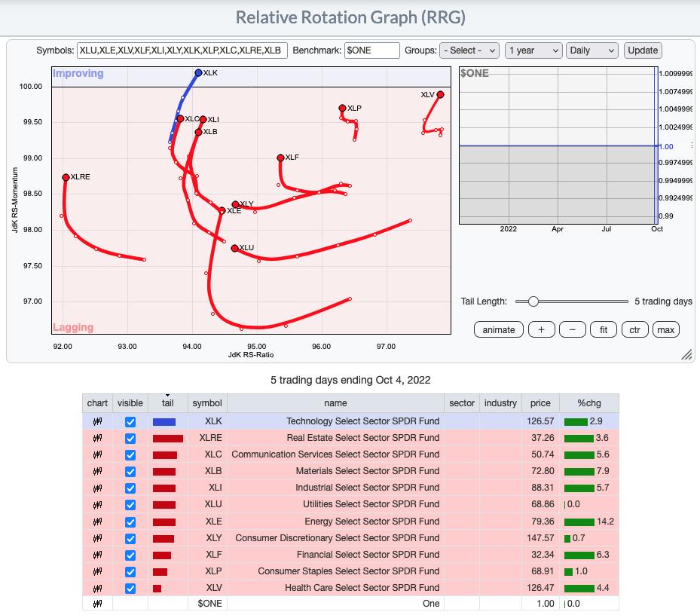Open the chart icon for XLU row
The image size is (700, 615).
click(97, 504)
